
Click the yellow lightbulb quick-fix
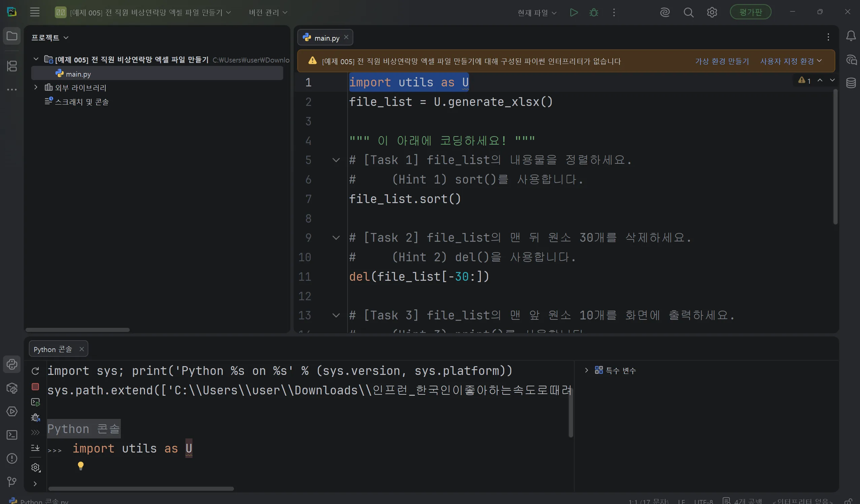pyautogui.click(x=80, y=466)
